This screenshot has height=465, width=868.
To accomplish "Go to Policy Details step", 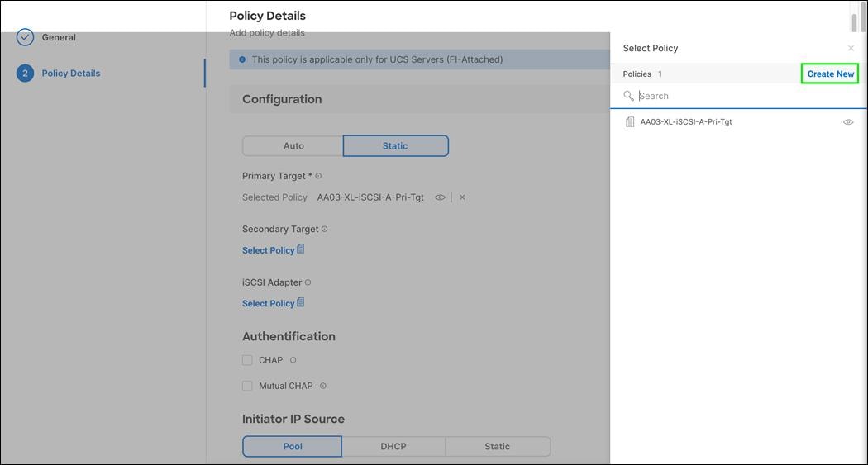I will coord(71,73).
